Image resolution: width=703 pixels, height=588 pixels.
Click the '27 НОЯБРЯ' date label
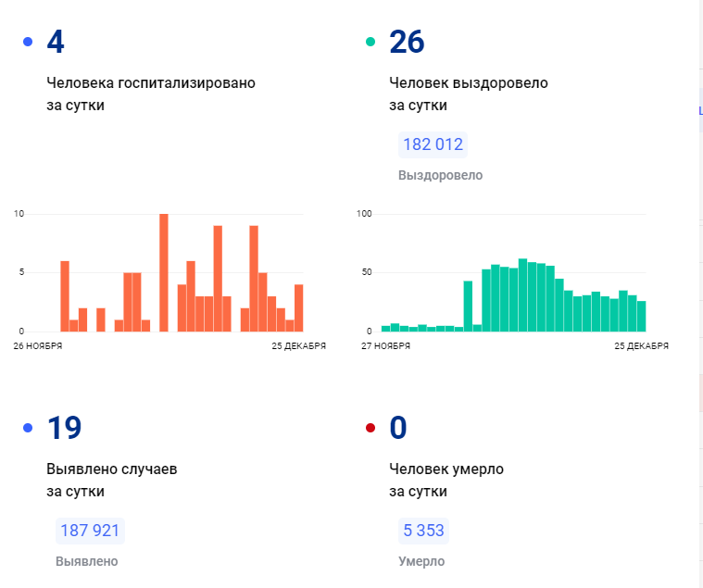point(383,346)
